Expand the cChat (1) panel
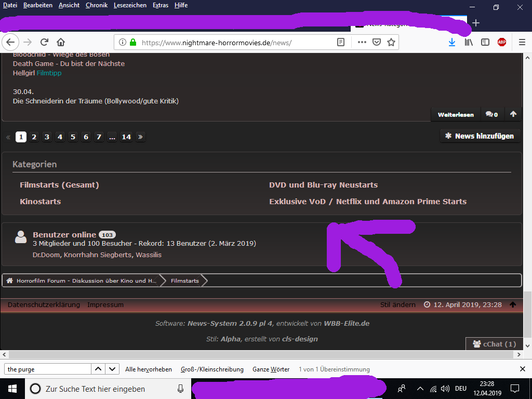The height and width of the screenshot is (399, 532). tap(494, 344)
